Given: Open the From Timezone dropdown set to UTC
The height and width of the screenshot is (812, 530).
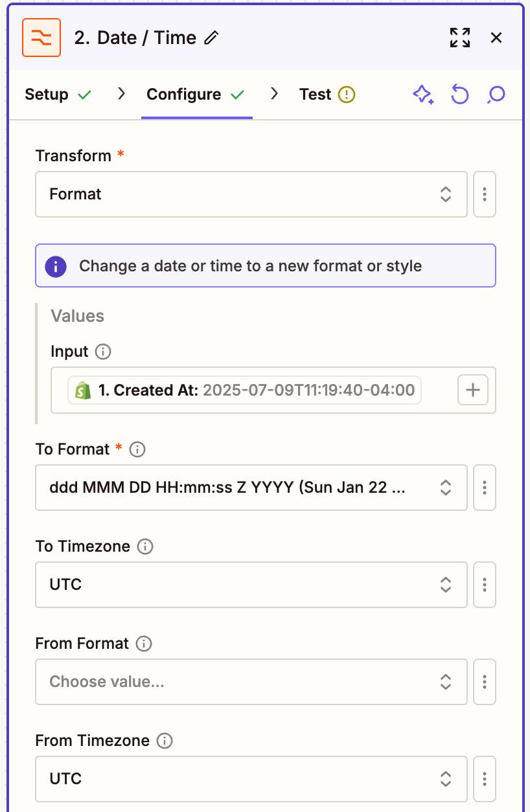Looking at the screenshot, I should (251, 779).
